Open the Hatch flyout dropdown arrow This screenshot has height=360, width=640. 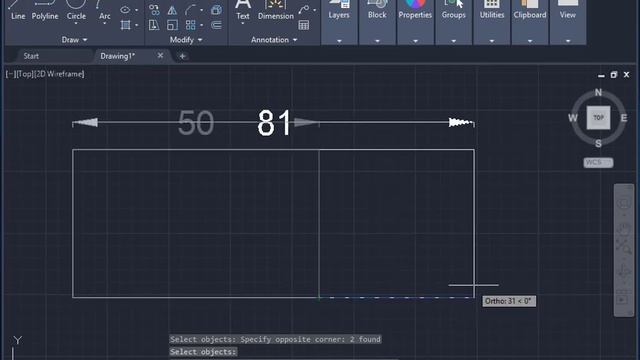[136, 25]
